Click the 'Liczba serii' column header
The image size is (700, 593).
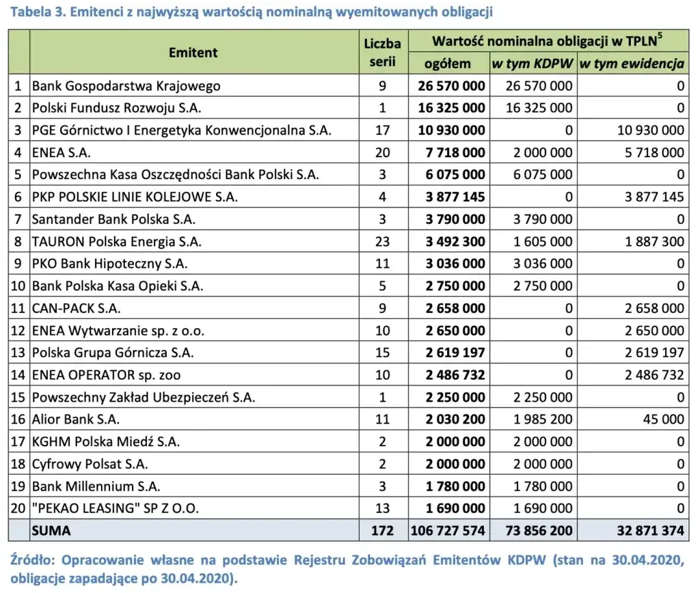coord(382,53)
